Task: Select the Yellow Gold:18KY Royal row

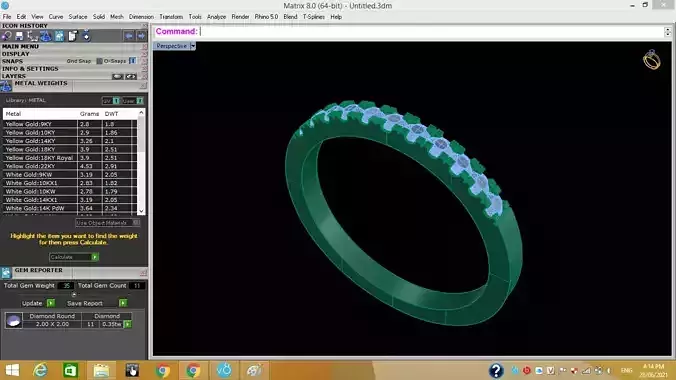Action: [70, 158]
